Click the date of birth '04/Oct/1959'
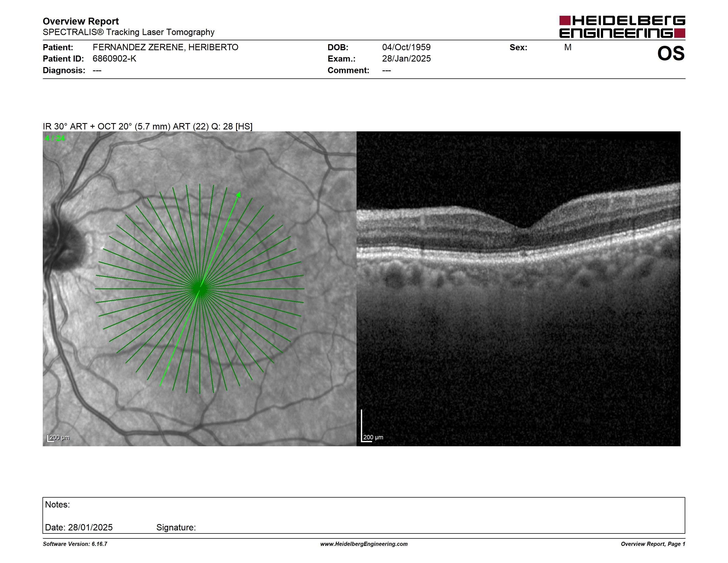 pyautogui.click(x=406, y=47)
